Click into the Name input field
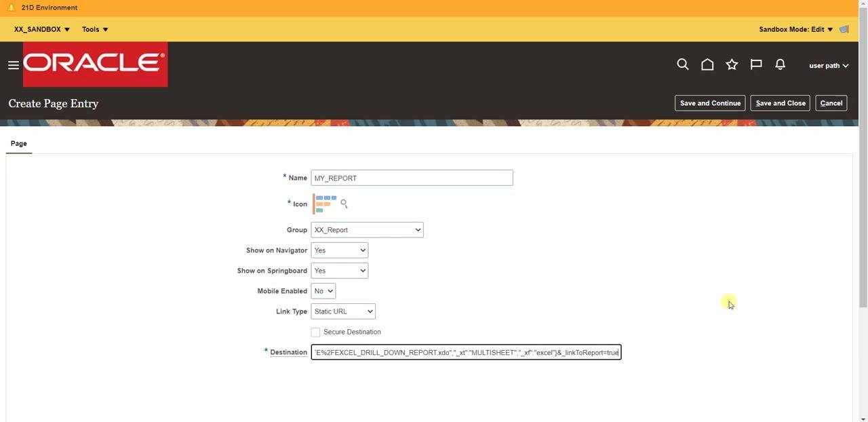 [412, 178]
